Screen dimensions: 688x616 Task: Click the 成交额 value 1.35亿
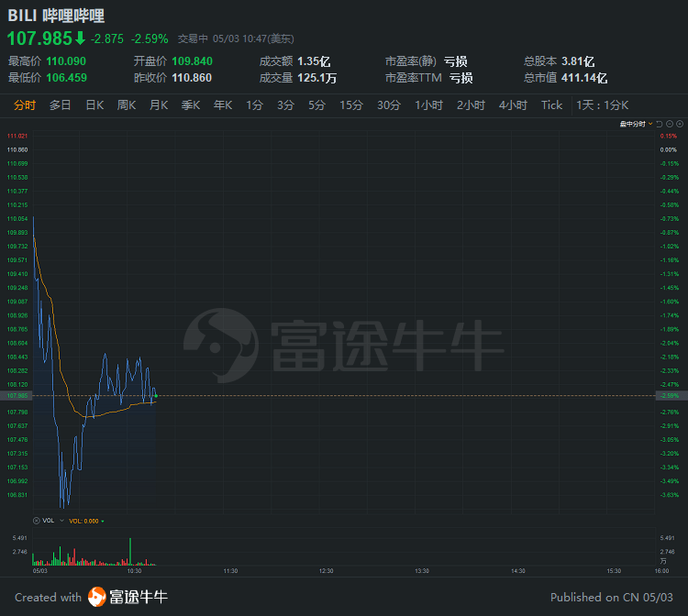pyautogui.click(x=314, y=61)
